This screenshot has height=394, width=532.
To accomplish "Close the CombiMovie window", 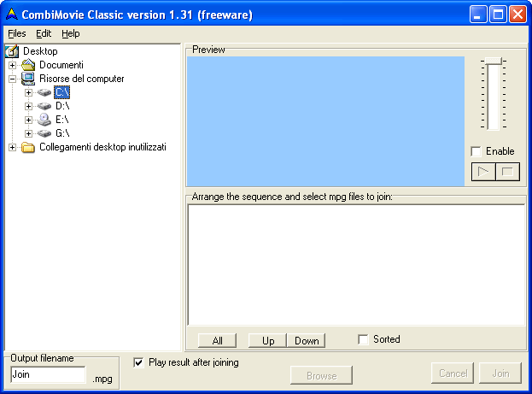I will 517,15.
